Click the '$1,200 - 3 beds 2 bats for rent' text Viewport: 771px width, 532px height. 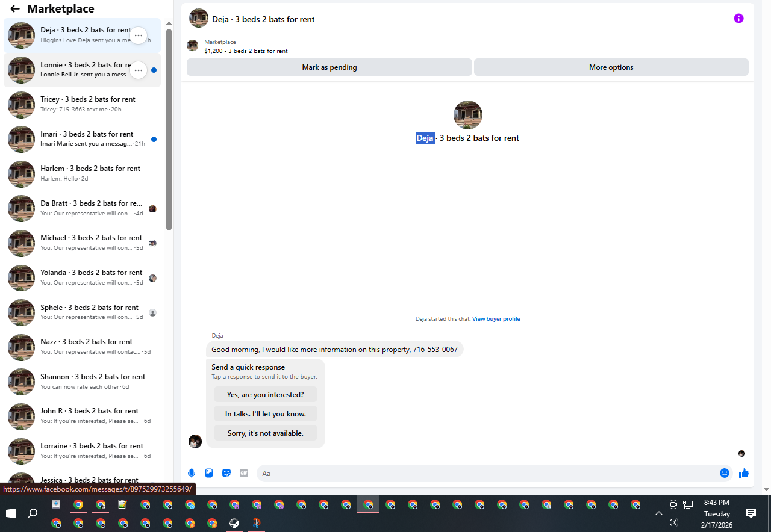click(246, 51)
